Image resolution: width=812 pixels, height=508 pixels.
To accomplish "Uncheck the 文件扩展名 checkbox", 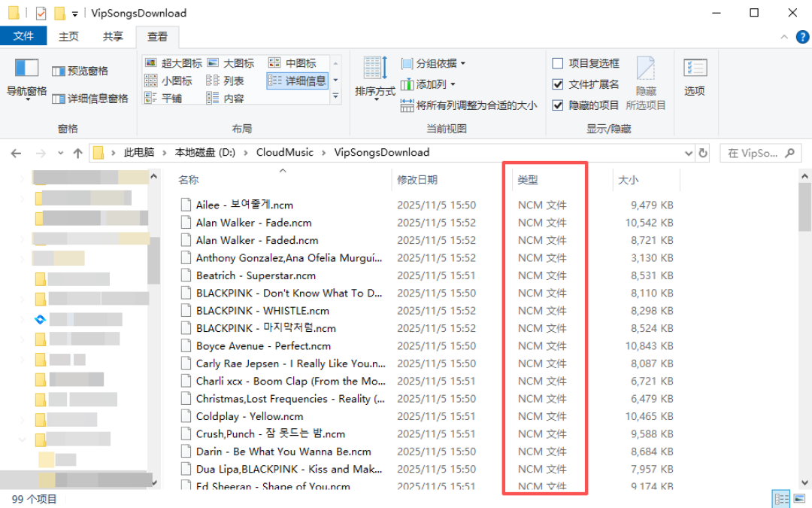I will pos(558,84).
